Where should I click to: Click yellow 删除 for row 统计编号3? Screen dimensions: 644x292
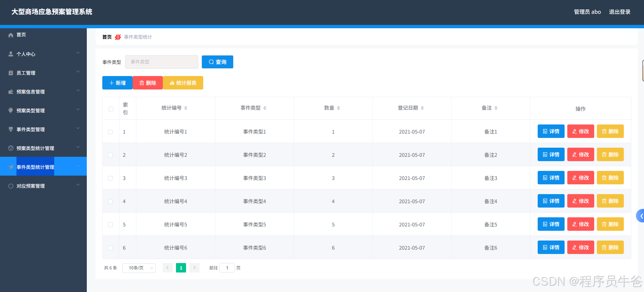(610, 178)
